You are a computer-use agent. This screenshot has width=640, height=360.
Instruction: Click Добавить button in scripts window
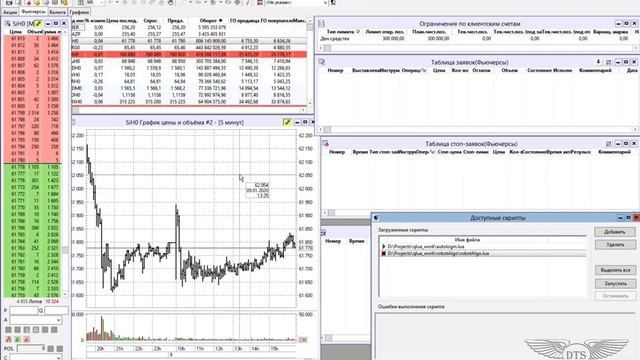point(615,232)
